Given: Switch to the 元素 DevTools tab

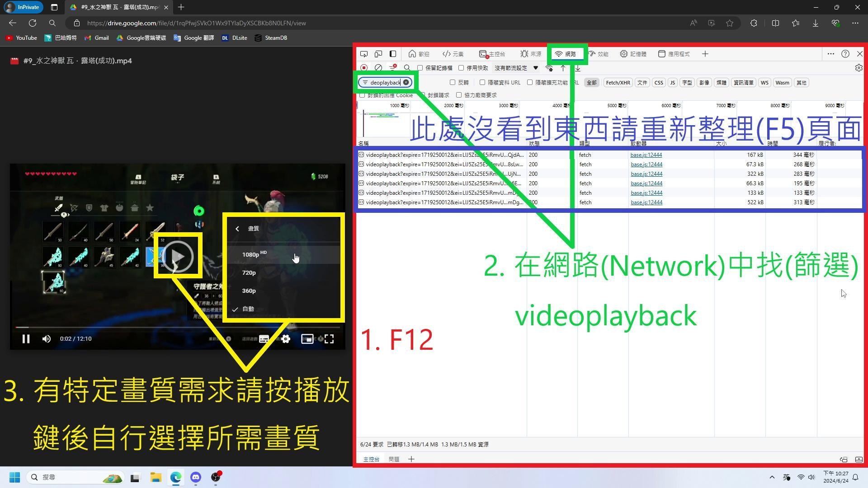Looking at the screenshot, I should pyautogui.click(x=453, y=54).
